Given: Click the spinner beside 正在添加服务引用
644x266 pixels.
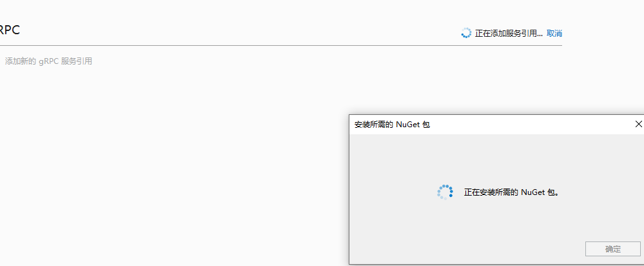Looking at the screenshot, I should [x=466, y=33].
